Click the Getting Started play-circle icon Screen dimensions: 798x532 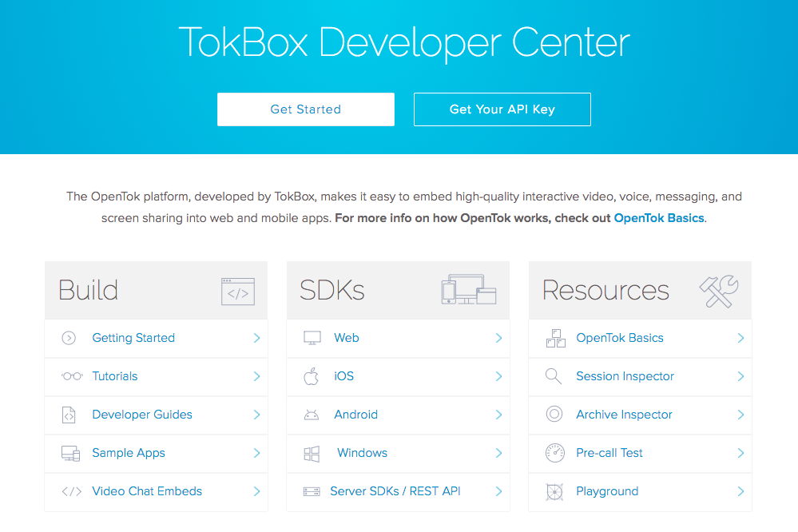(69, 338)
